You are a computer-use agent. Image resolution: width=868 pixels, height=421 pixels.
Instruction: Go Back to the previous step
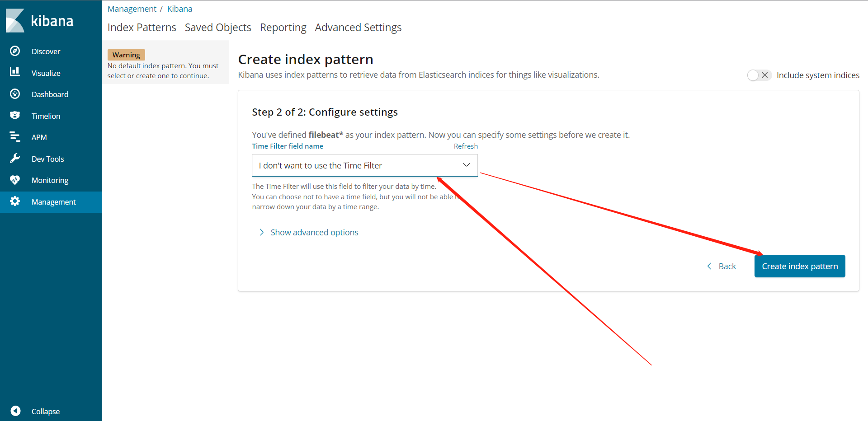click(722, 266)
